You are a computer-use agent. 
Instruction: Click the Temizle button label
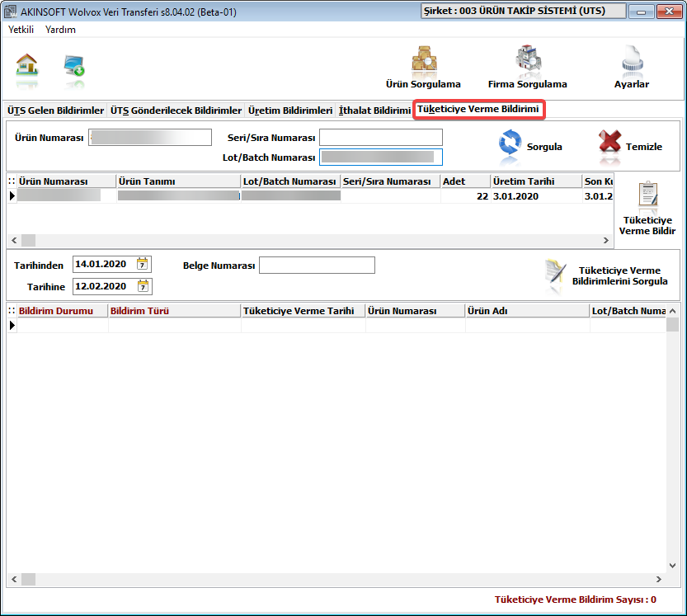[x=644, y=147]
